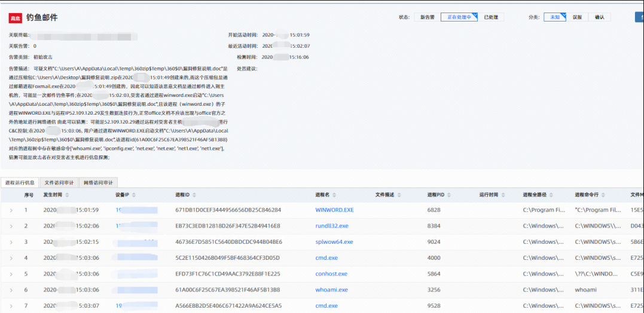Expand the rundll32.exe row chevron

[11, 226]
